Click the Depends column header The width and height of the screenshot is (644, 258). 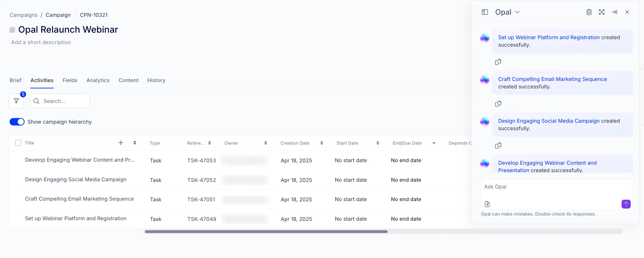(460, 143)
